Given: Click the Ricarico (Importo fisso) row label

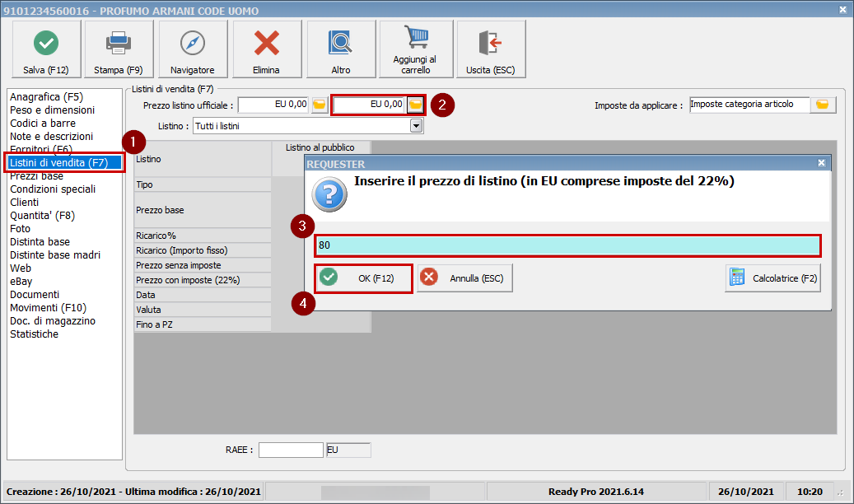Looking at the screenshot, I should [203, 250].
